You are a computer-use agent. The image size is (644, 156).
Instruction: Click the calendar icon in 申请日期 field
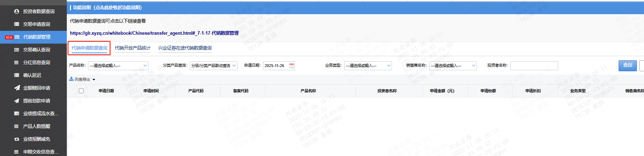[x=292, y=66]
